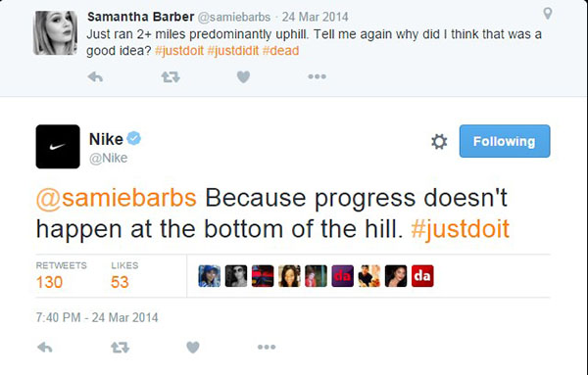588x375 pixels.
Task: Toggle the Following button for Nike
Action: (x=505, y=141)
